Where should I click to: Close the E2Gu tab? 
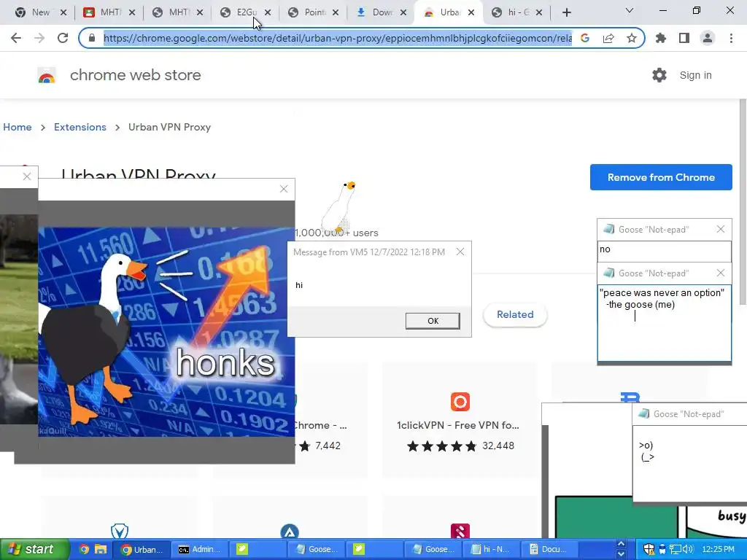click(268, 13)
